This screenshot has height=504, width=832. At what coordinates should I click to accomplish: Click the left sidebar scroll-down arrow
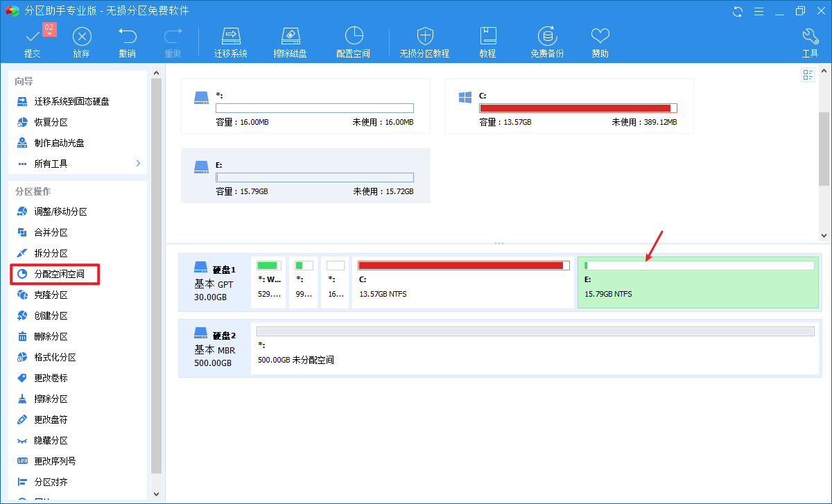156,494
